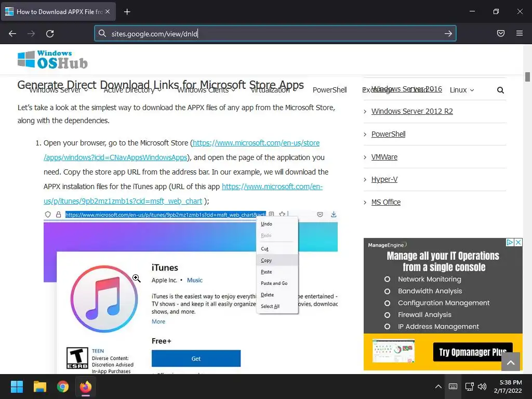Close the ManageEngine advertisement

[x=518, y=242]
